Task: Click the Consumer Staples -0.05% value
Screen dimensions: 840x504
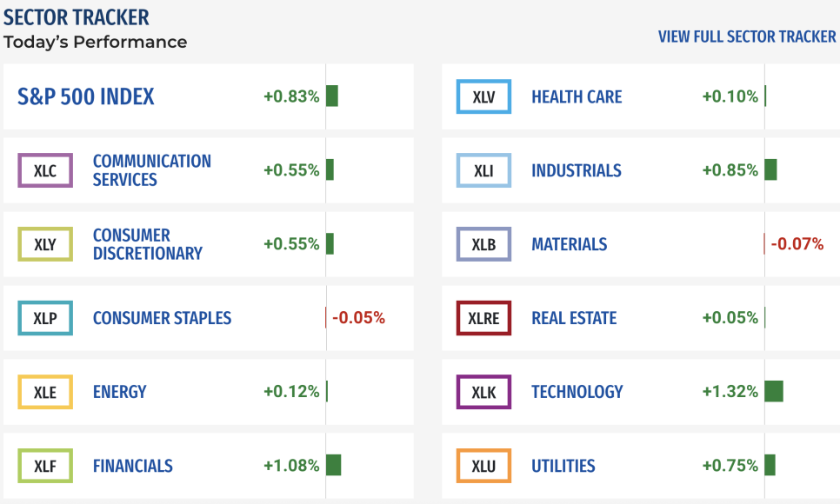Action: coord(358,318)
